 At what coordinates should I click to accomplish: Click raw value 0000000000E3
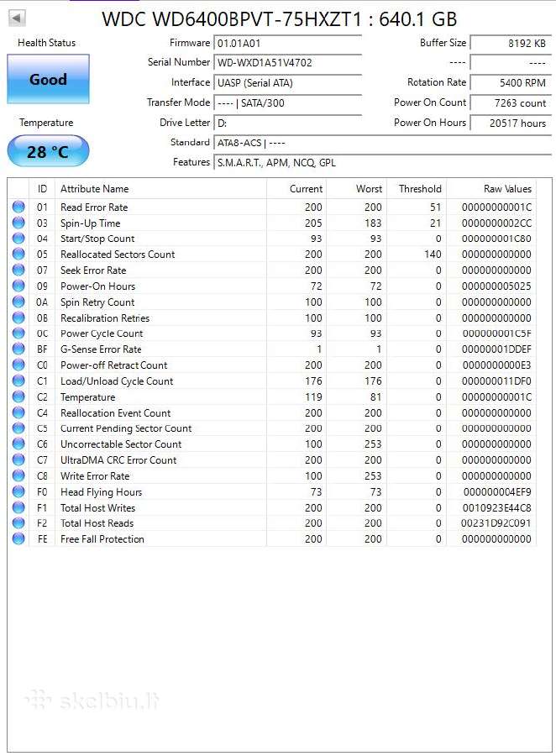coord(496,365)
